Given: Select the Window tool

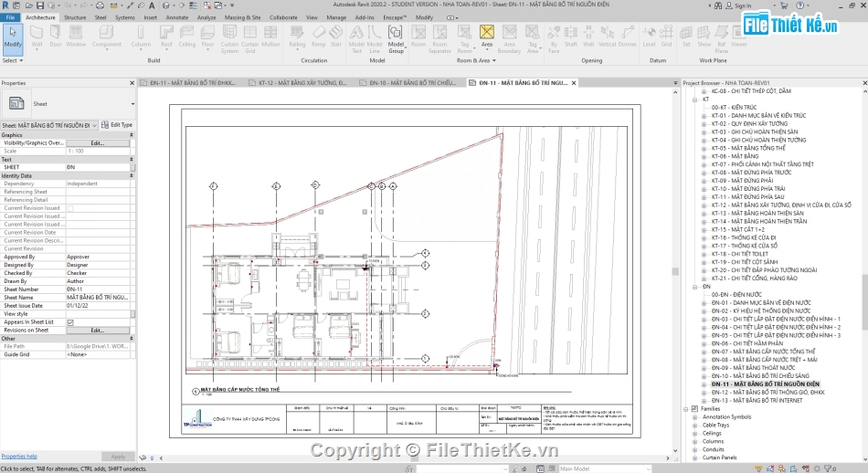Looking at the screenshot, I should [76, 37].
